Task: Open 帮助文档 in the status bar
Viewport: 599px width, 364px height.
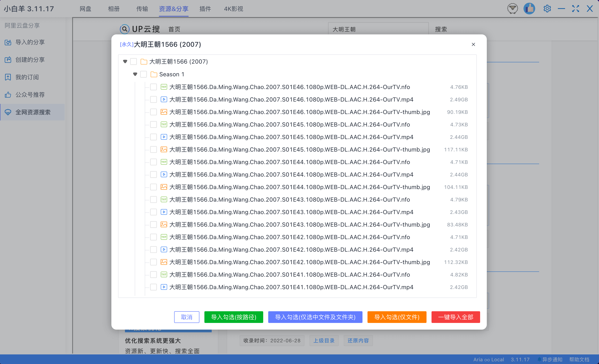Action: point(579,360)
